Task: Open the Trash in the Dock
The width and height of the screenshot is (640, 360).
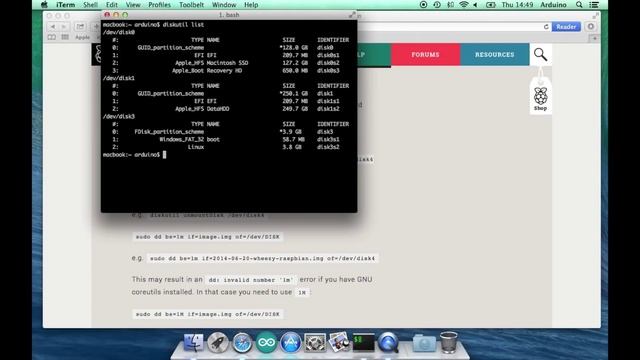Action: 449,342
